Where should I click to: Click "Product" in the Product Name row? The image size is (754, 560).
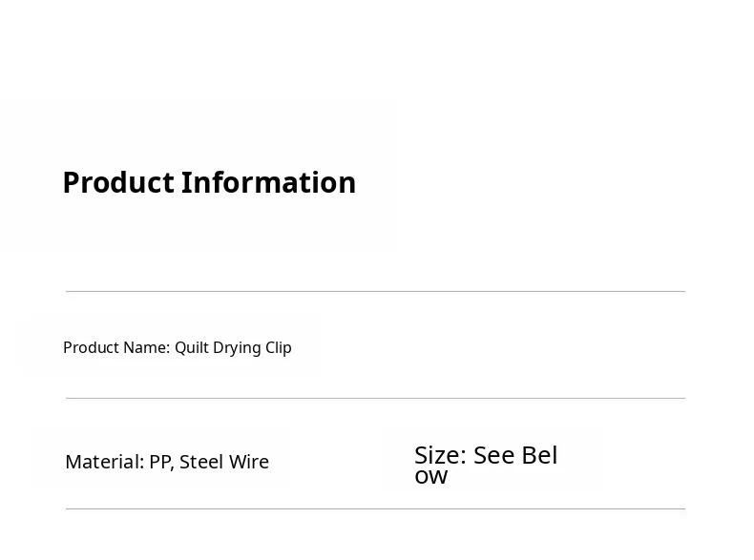click(91, 347)
